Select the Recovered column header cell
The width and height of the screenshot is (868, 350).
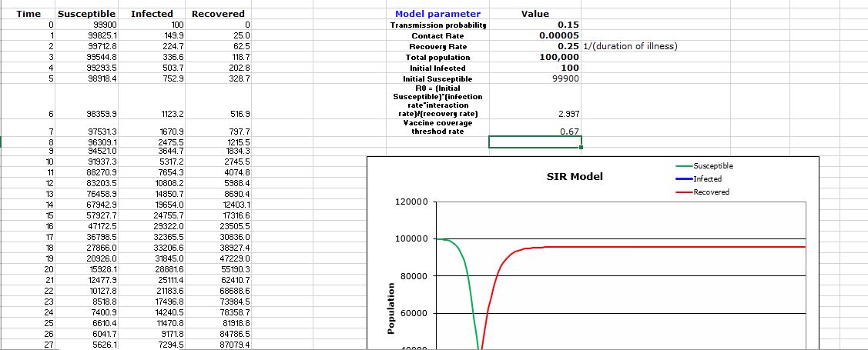(x=218, y=14)
